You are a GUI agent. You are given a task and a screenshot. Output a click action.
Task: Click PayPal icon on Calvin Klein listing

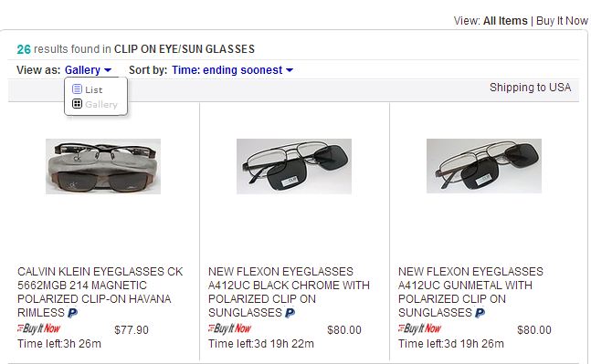[73, 313]
